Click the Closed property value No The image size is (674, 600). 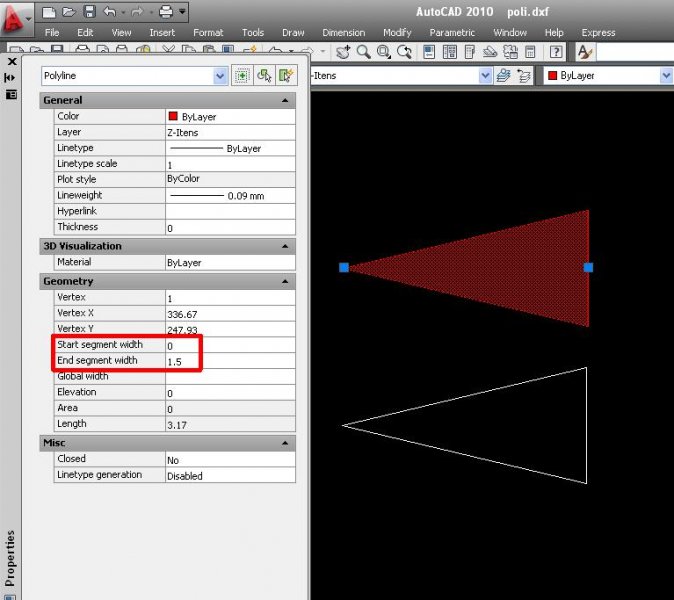[229, 460]
